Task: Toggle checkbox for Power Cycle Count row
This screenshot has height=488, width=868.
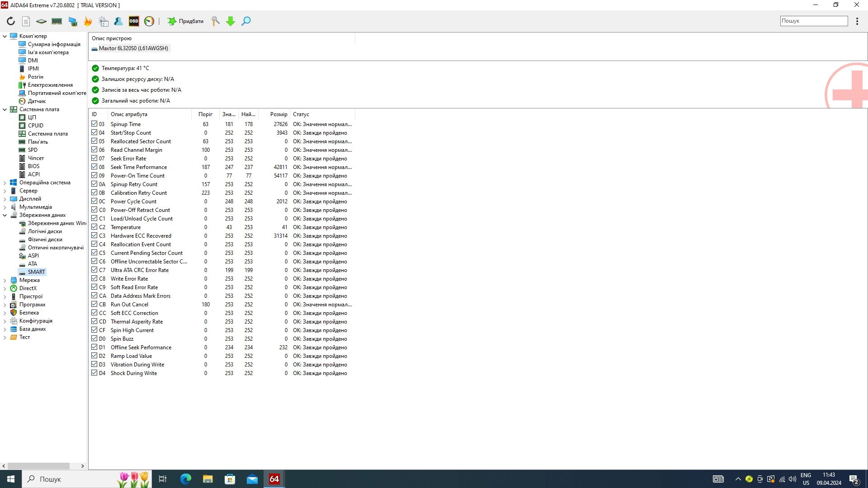Action: tap(94, 201)
